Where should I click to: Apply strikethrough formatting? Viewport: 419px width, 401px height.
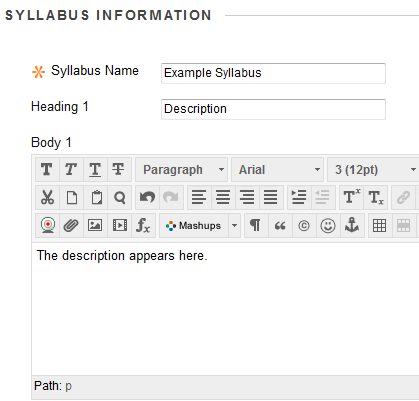click(x=119, y=170)
